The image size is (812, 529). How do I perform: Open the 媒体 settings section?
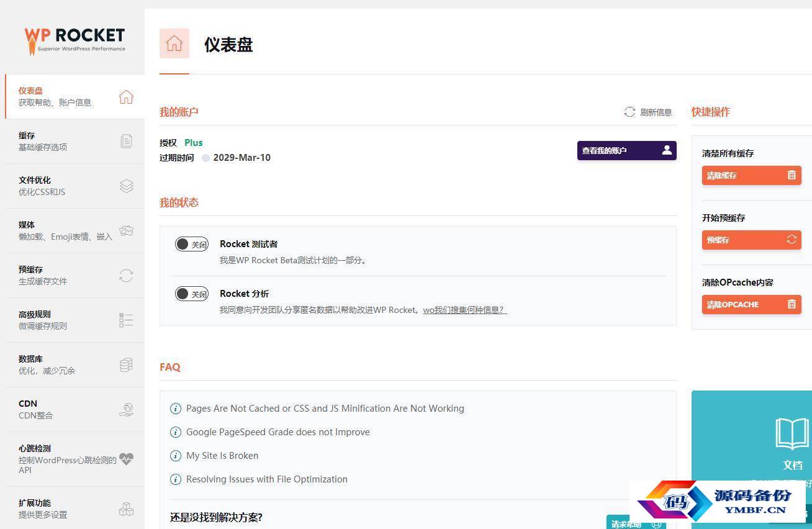(x=74, y=230)
